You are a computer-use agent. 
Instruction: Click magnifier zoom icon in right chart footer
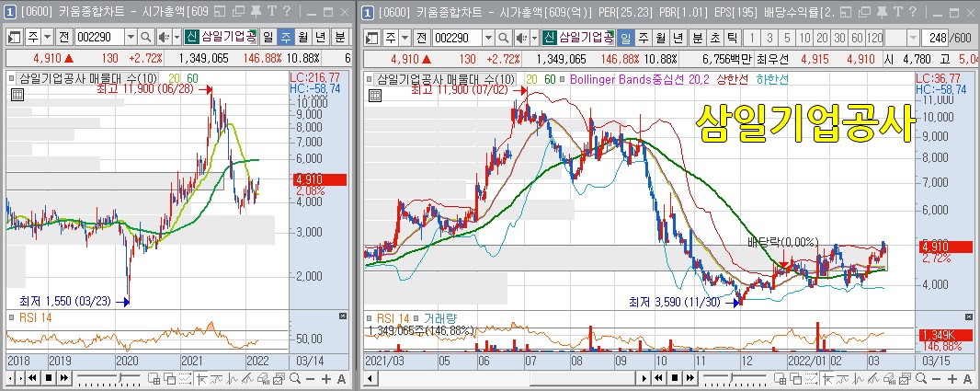(920, 378)
